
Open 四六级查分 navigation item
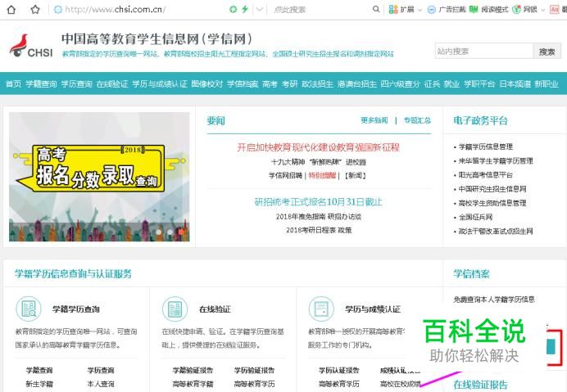click(401, 83)
